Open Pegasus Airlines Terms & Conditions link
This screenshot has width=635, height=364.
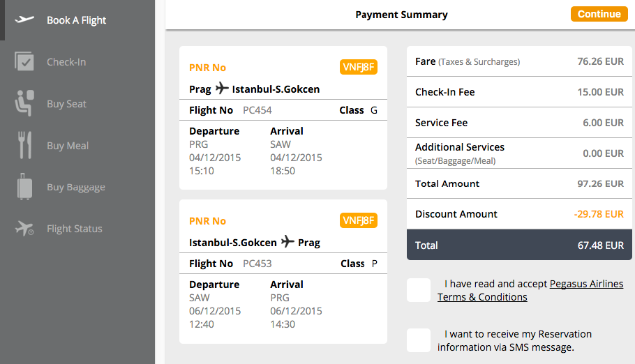[530, 290]
